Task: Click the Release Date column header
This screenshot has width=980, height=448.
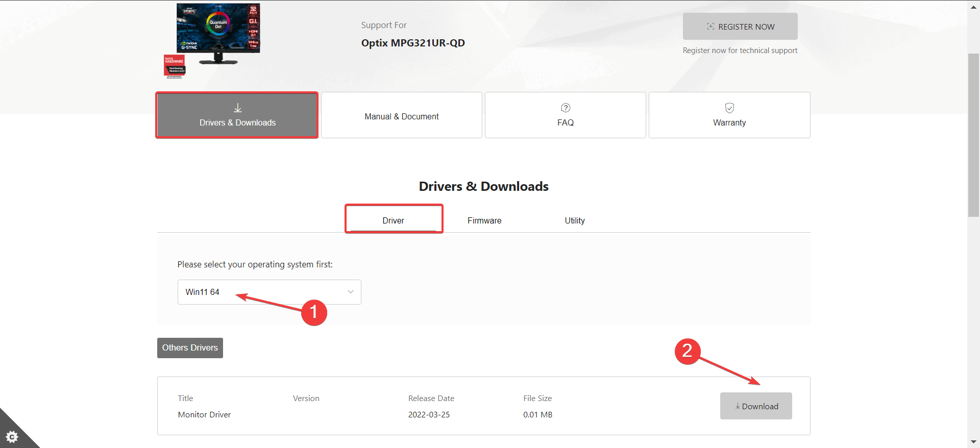Action: [431, 398]
